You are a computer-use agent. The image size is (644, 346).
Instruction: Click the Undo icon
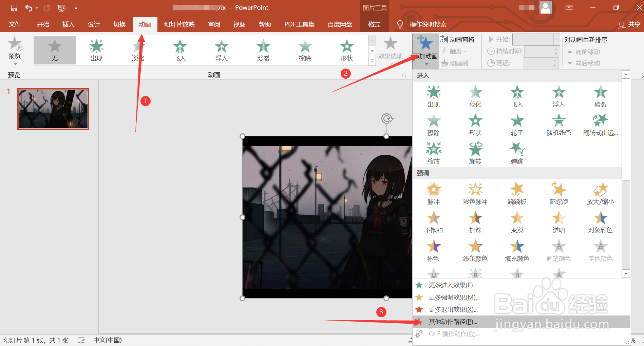[x=29, y=8]
